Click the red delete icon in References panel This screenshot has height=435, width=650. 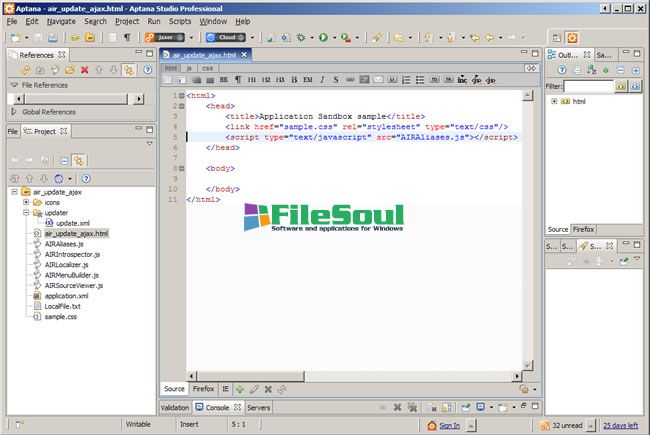coord(84,70)
